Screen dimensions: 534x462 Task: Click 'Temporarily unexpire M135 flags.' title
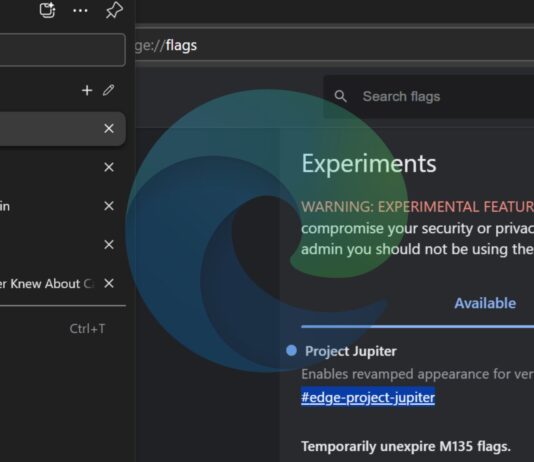coord(406,446)
